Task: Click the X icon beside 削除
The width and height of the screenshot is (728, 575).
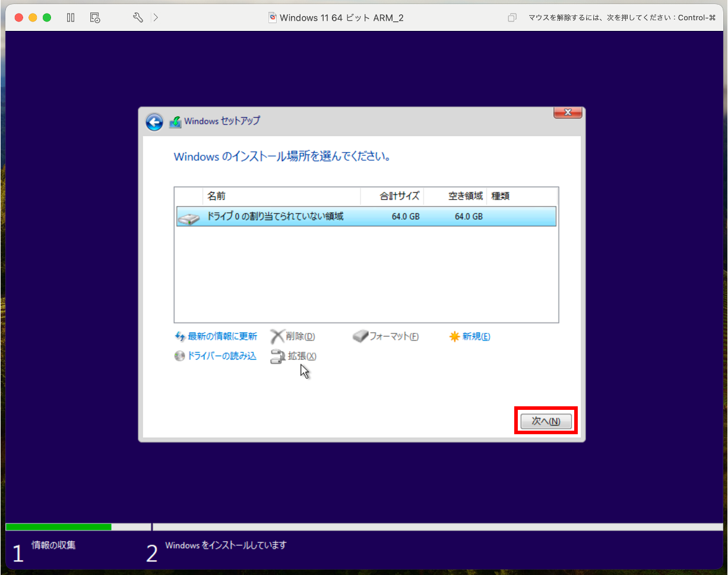Action: click(277, 337)
